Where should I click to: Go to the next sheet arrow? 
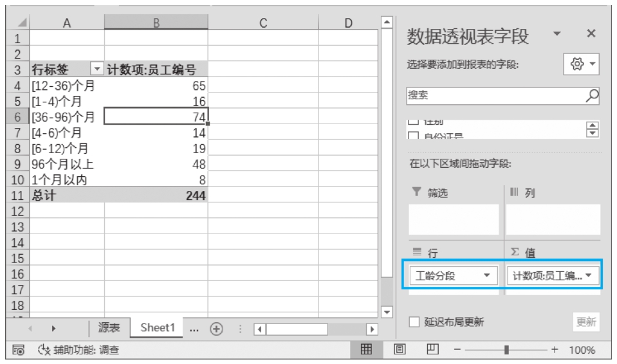tap(53, 328)
